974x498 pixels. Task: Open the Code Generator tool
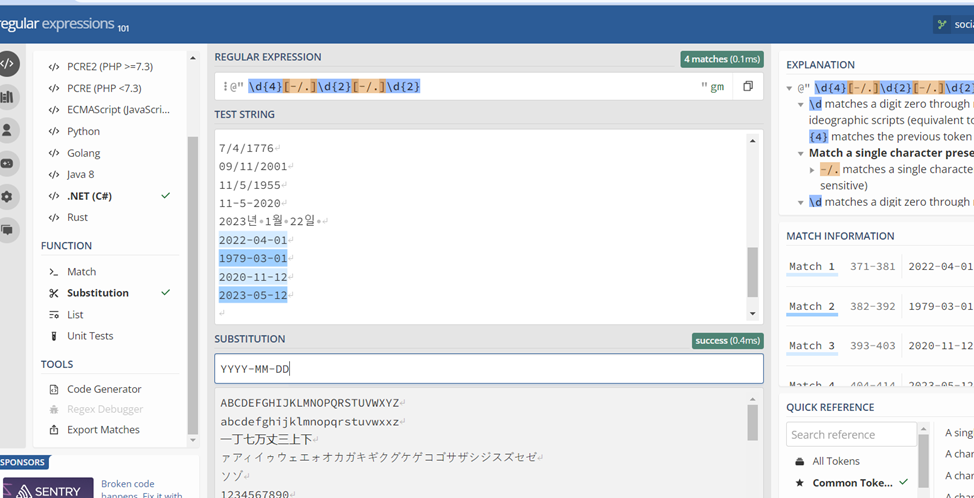(x=103, y=389)
